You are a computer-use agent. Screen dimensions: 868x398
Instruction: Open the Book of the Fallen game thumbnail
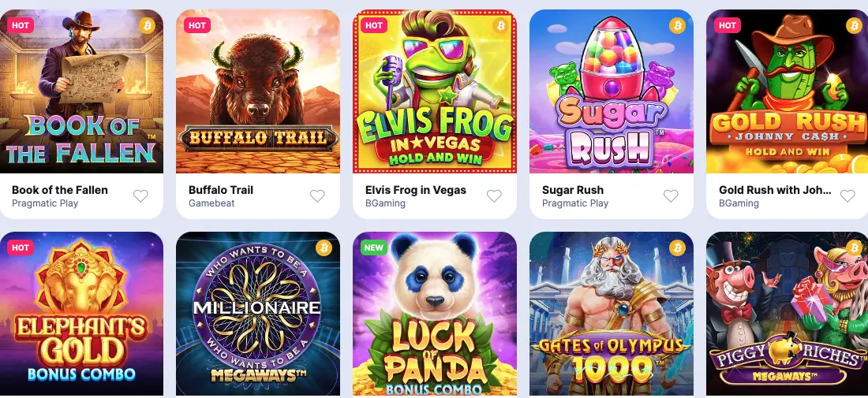(x=81, y=91)
